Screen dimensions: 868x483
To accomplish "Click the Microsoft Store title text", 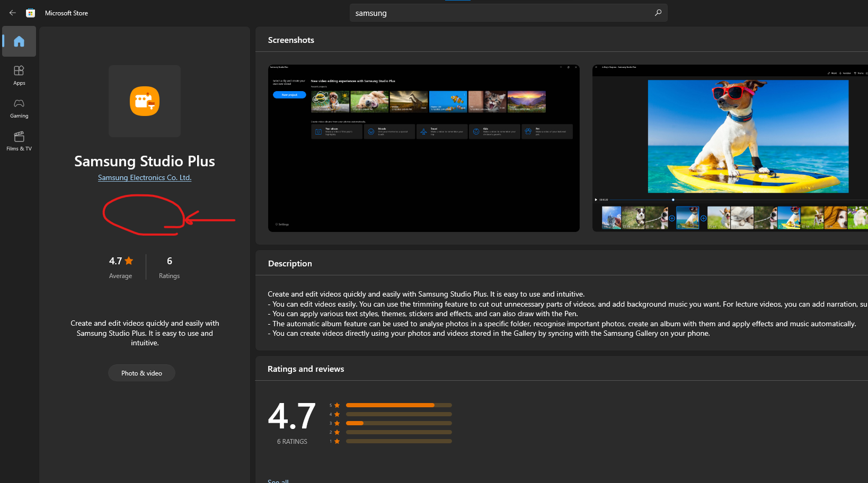I will click(66, 13).
